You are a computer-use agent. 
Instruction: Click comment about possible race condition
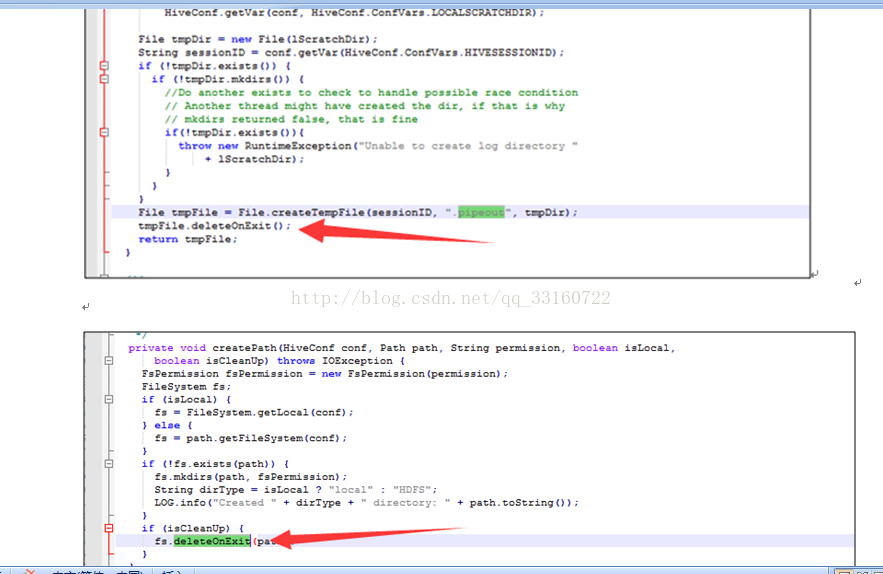point(371,92)
